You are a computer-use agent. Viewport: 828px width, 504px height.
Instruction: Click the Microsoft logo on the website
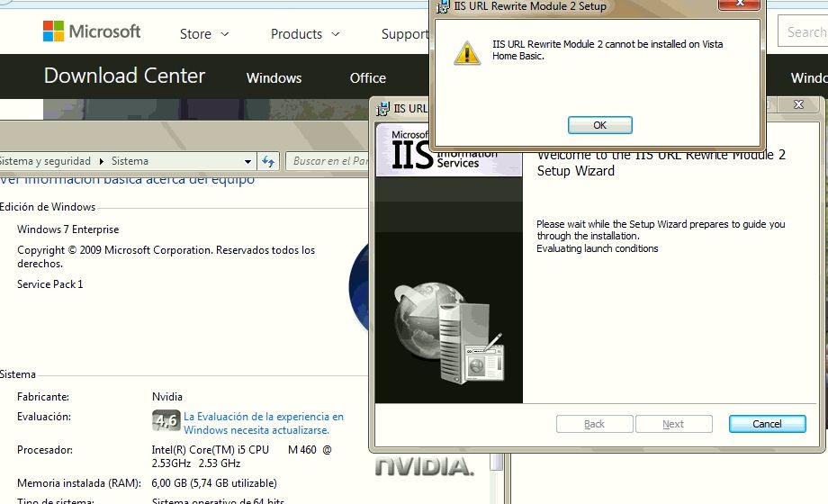pos(92,31)
